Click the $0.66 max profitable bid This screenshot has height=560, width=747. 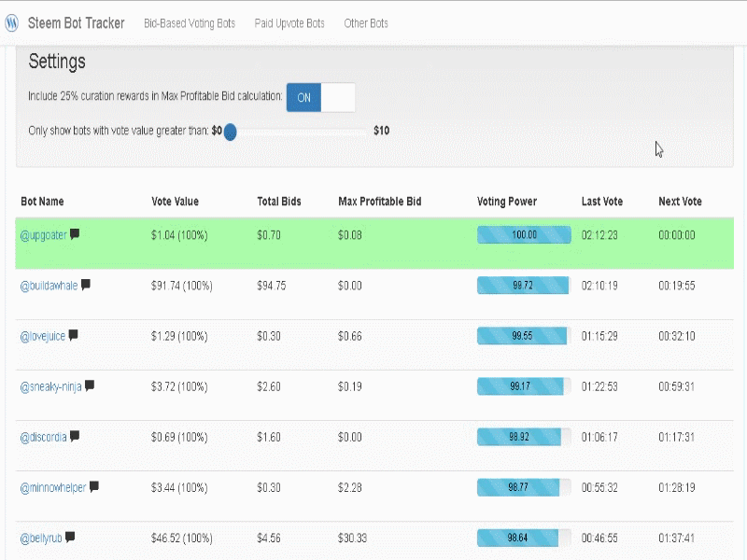349,336
